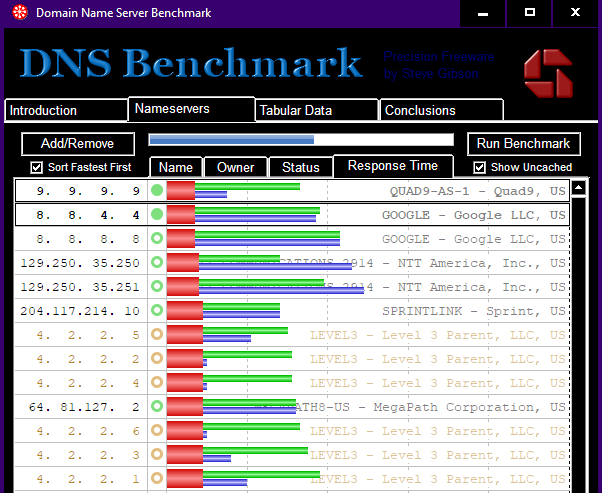Screen dimensions: 602x493
Task: Click status circle for 129.250.35.250
Action: coord(157,262)
